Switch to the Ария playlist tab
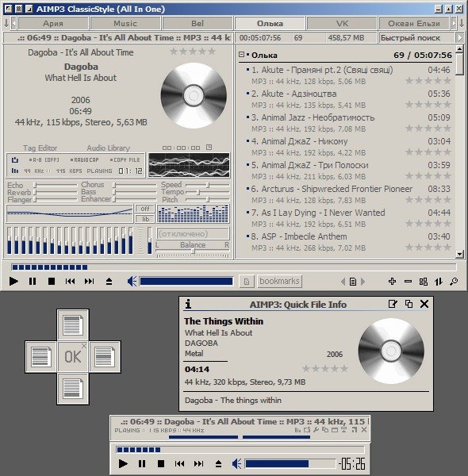The image size is (468, 476). click(x=53, y=23)
